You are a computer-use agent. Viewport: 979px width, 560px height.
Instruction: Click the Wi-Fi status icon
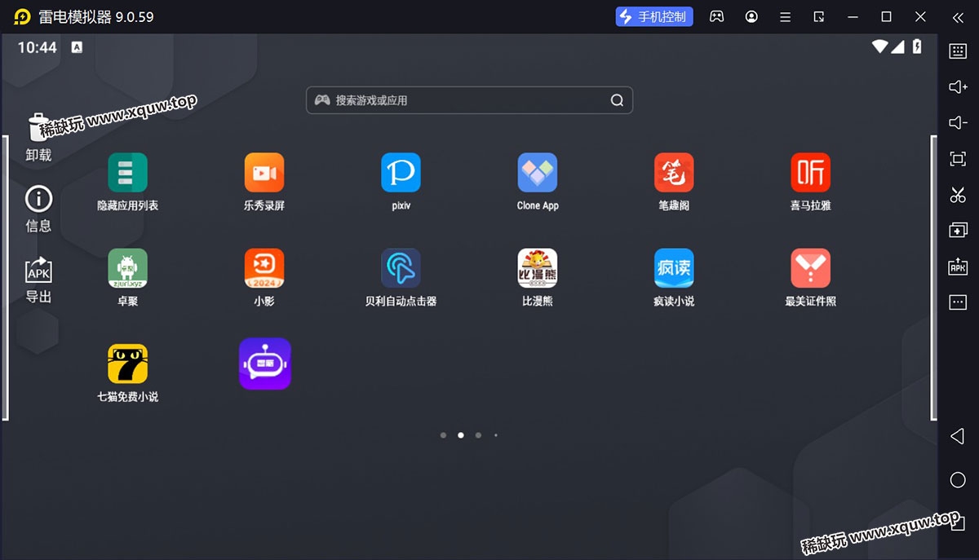pyautogui.click(x=879, y=46)
